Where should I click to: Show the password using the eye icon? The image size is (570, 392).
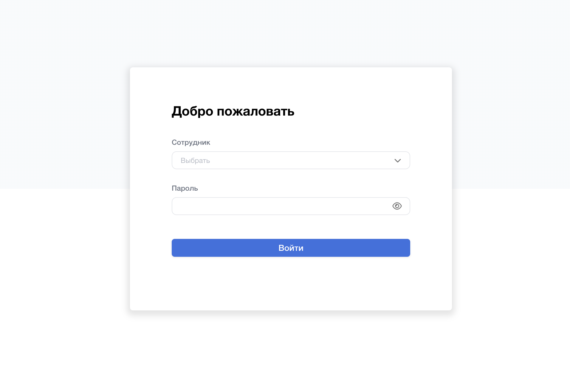[x=397, y=206]
